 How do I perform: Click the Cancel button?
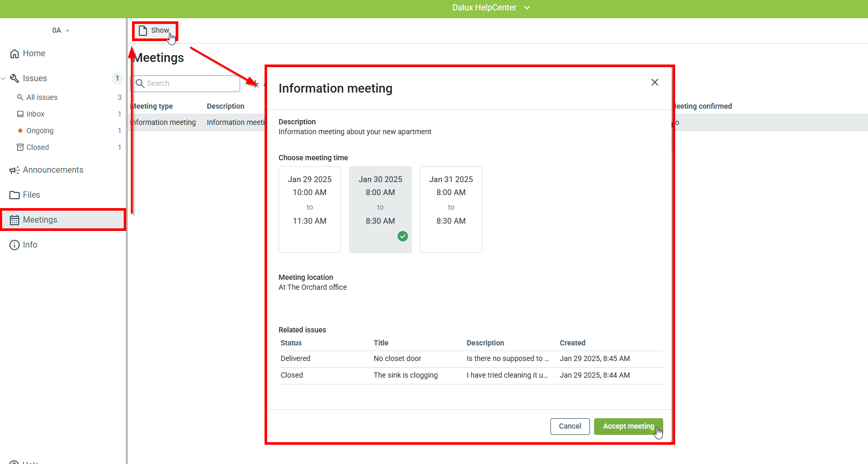pos(570,426)
